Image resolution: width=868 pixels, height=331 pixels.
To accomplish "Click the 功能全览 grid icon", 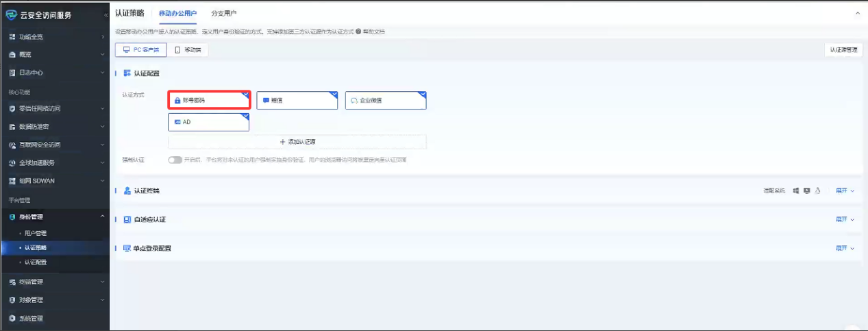I will click(12, 36).
